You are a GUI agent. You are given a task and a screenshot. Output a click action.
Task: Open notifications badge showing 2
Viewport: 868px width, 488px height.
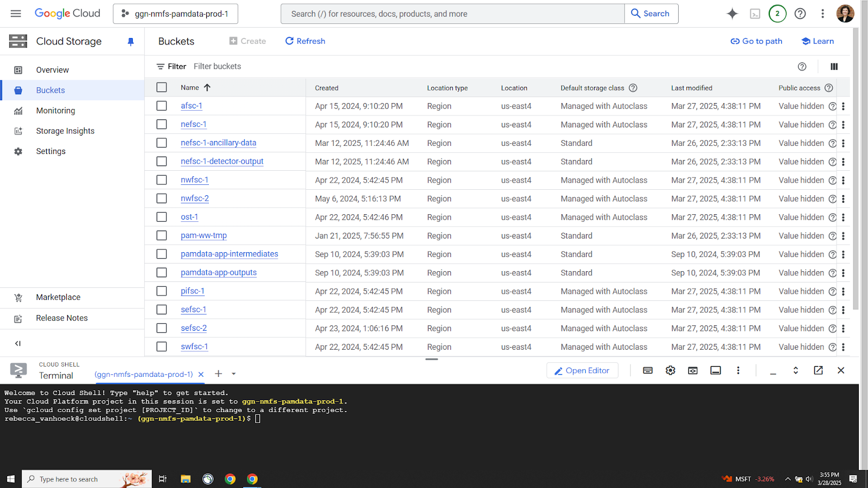click(x=777, y=14)
